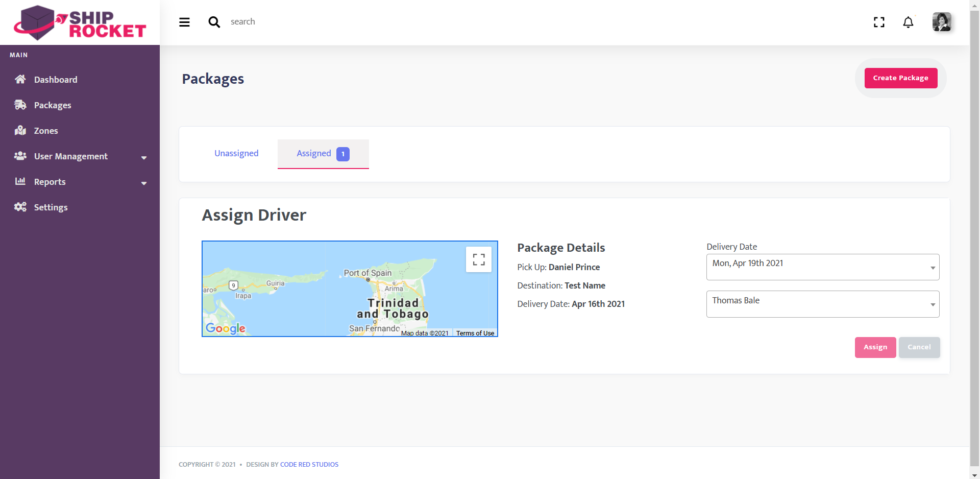Image resolution: width=980 pixels, height=479 pixels.
Task: Open the Delivery Date dropdown
Action: pyautogui.click(x=822, y=267)
